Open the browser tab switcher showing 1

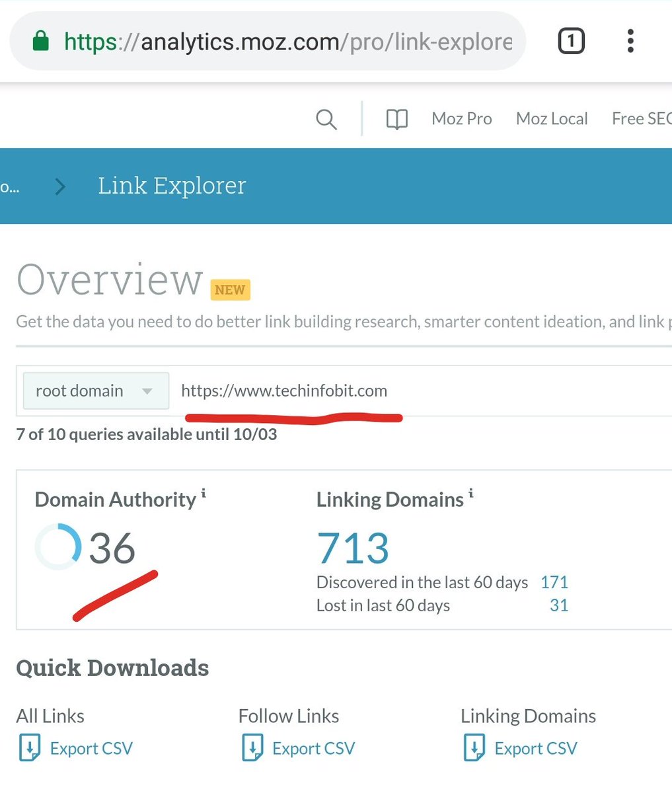(570, 40)
